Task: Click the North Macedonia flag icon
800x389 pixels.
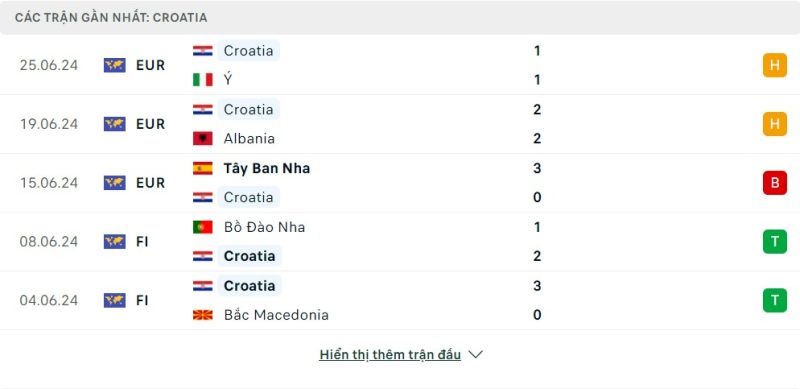Action: pyautogui.click(x=203, y=315)
